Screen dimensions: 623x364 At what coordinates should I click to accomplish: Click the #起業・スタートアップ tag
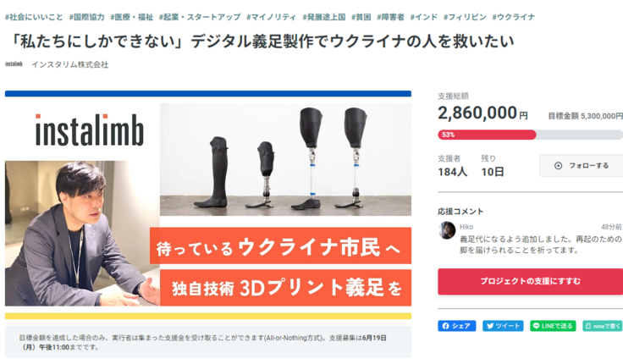click(200, 17)
